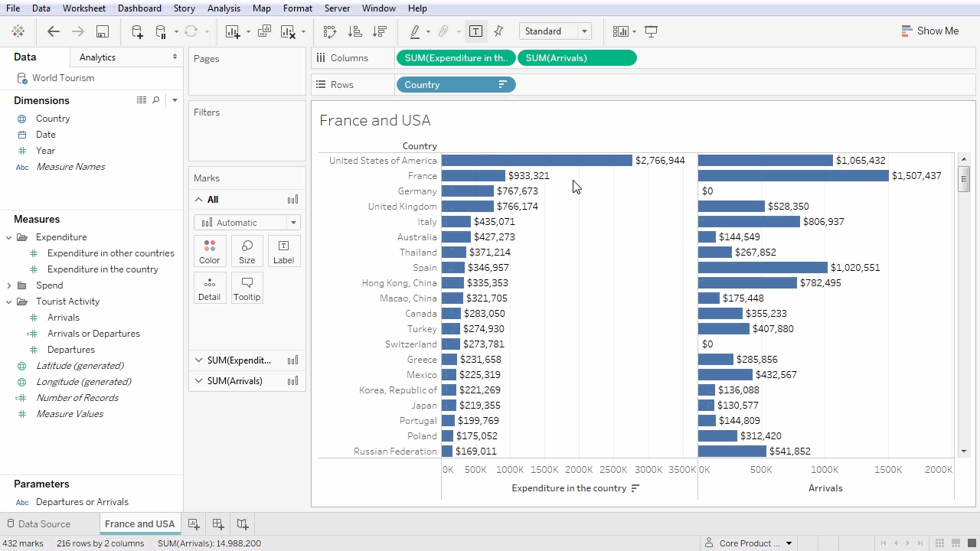This screenshot has height=551, width=980.
Task: Collapse the Expenditure measures folder
Action: [x=9, y=237]
